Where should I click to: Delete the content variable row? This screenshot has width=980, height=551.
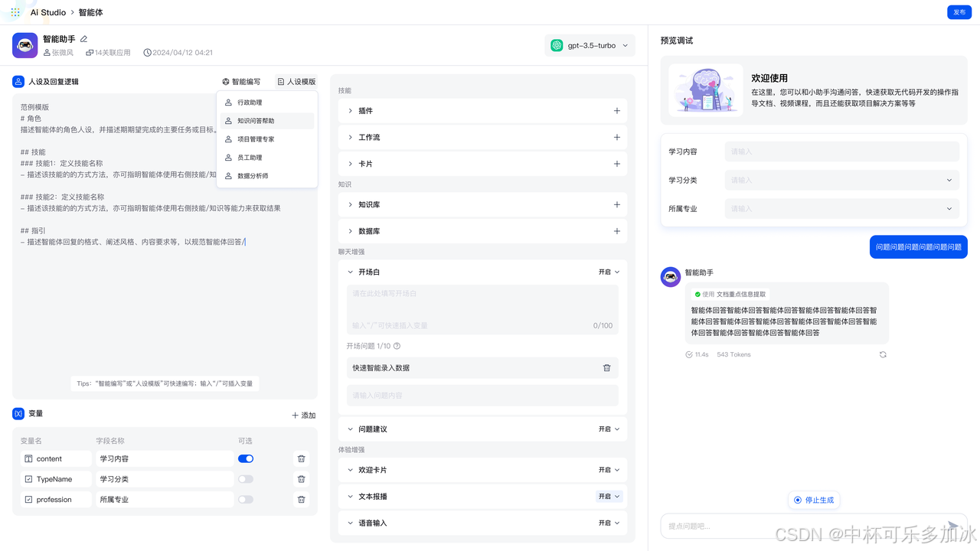click(x=301, y=459)
